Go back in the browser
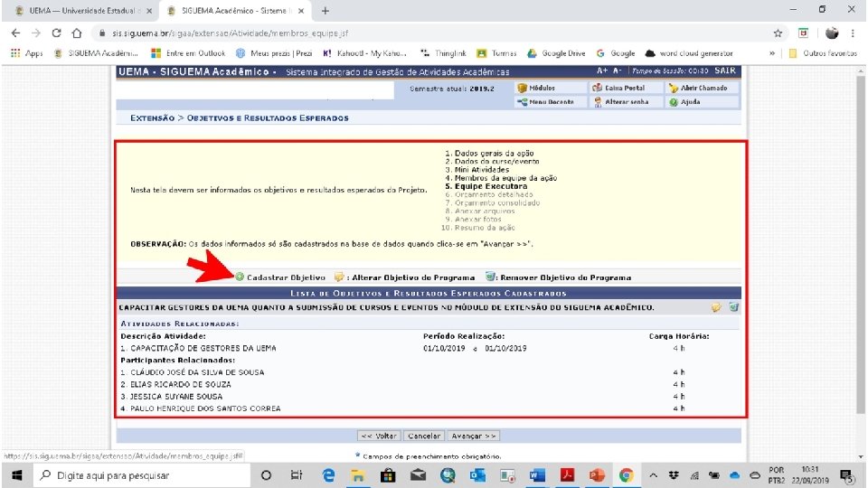 point(15,33)
